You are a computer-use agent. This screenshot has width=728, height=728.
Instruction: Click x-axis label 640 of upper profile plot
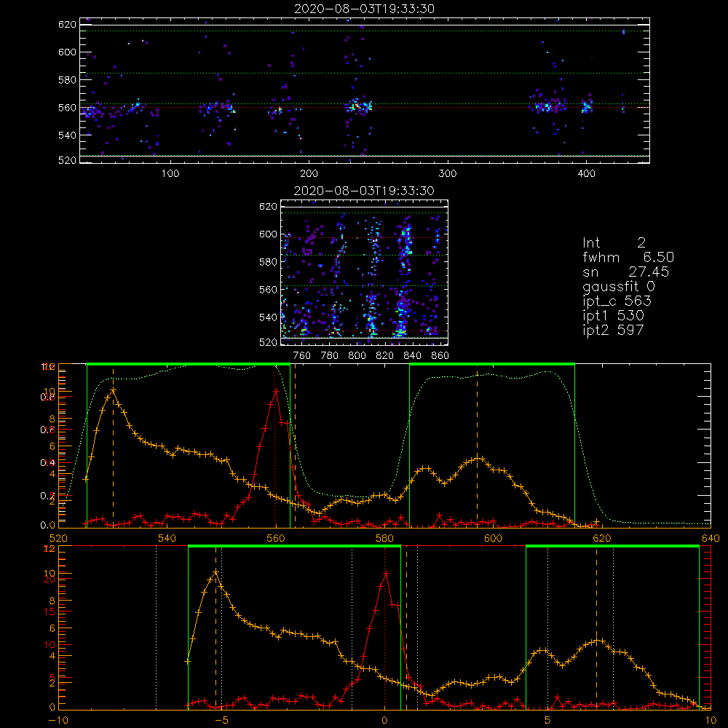coord(711,538)
